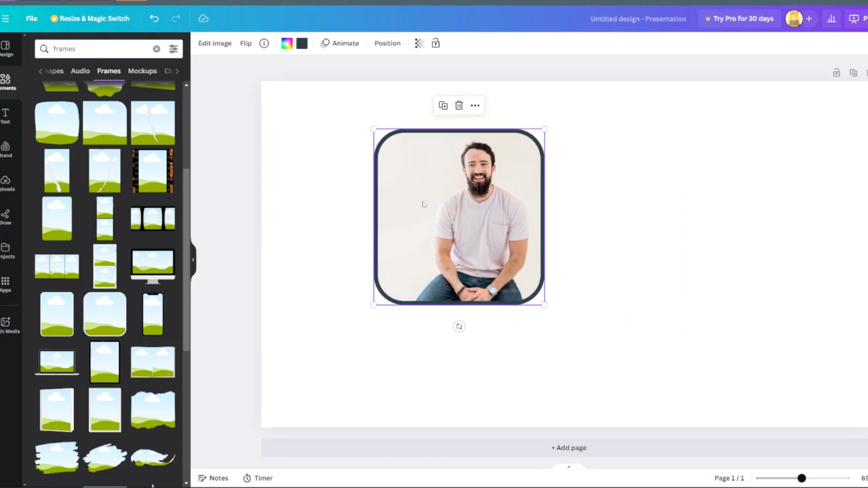Open Resize & Magic Switch
Viewport: 868px width, 488px height.
coord(90,18)
